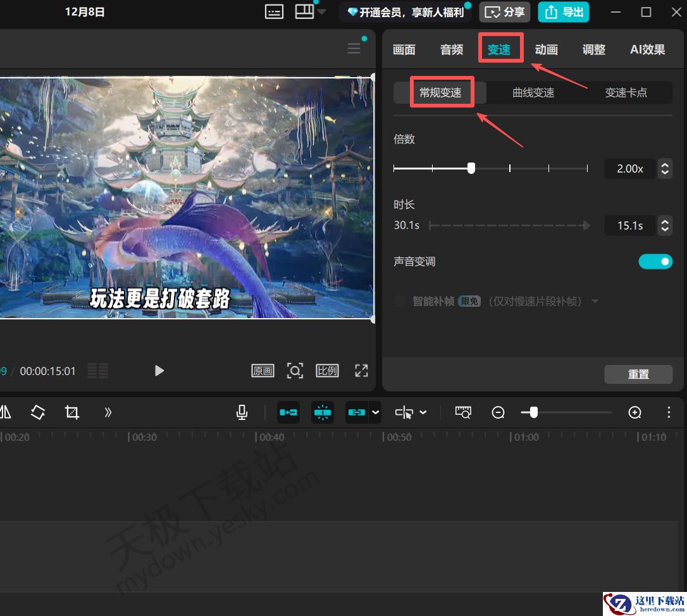This screenshot has height=616, width=687.
Task: Enter fullscreen preview mode
Action: click(x=361, y=371)
